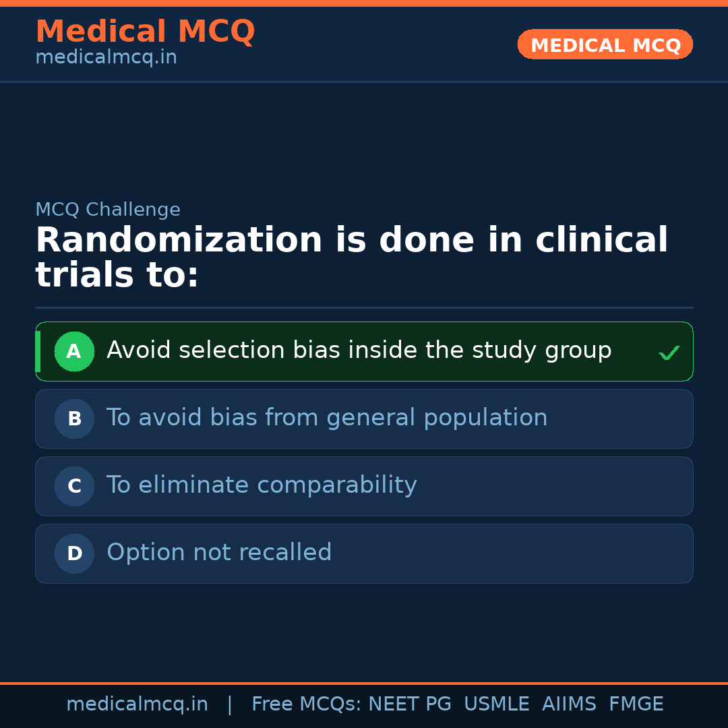Select answer 'To avoid bias from general population'

327,418
